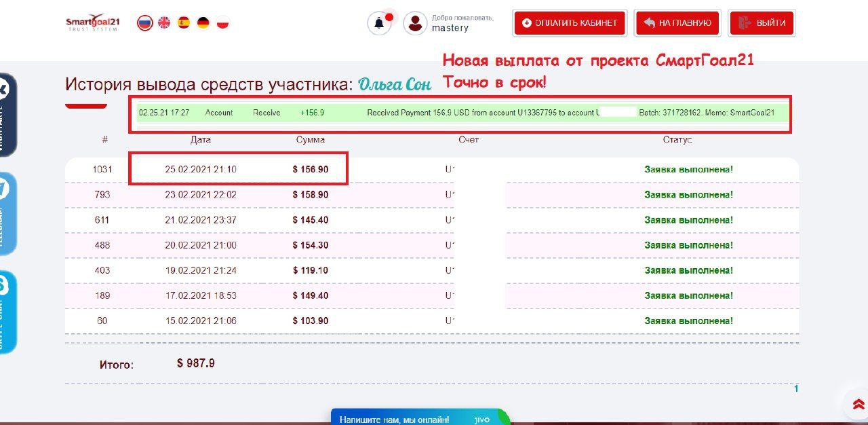Select the 02.25.21 17:27 timestamp

164,113
